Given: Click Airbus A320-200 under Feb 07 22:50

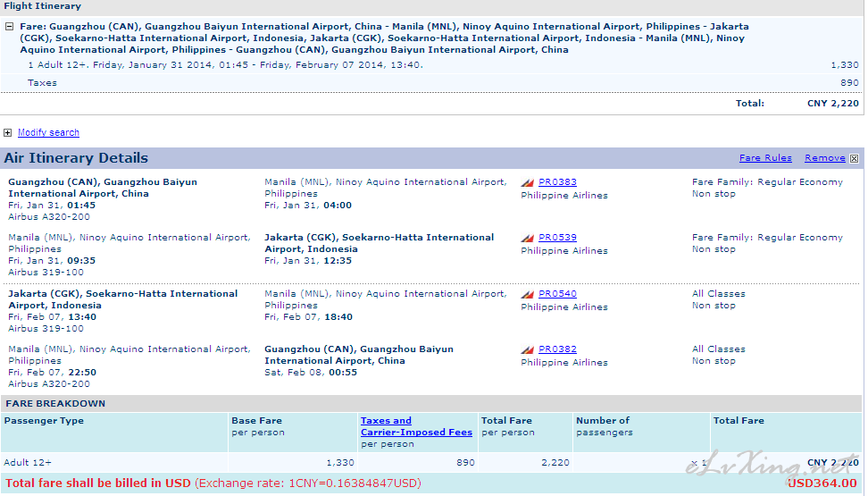Looking at the screenshot, I should tap(49, 383).
